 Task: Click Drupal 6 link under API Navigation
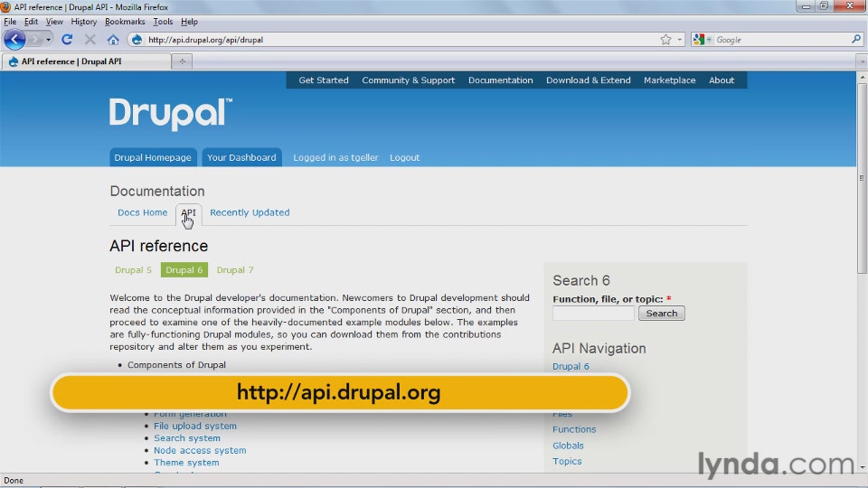(x=571, y=366)
